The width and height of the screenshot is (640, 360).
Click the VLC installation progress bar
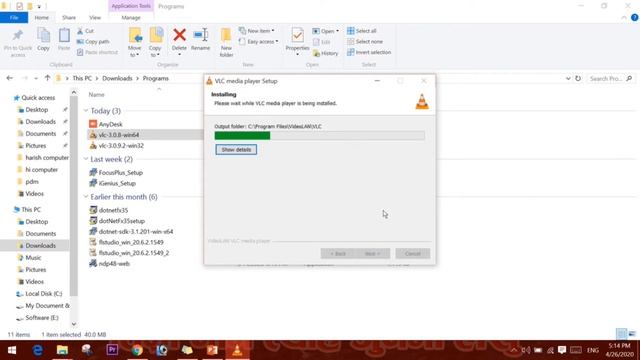click(320, 136)
